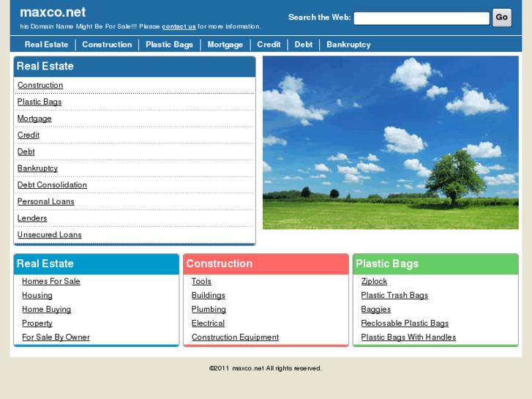Open the Electrical link
Image resolution: width=532 pixels, height=399 pixels.
[x=208, y=324]
